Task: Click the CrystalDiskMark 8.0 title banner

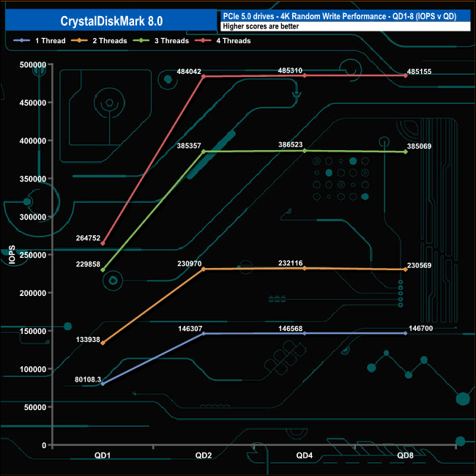Action: click(111, 20)
